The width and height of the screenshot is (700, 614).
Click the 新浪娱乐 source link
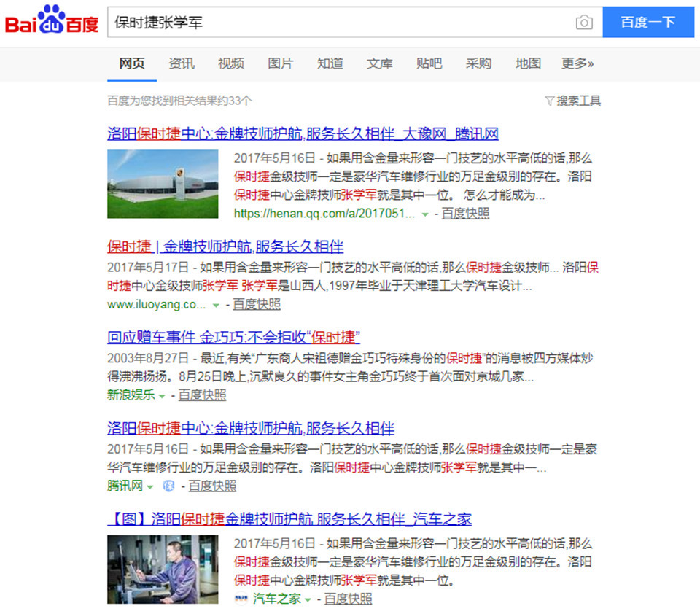tap(131, 395)
